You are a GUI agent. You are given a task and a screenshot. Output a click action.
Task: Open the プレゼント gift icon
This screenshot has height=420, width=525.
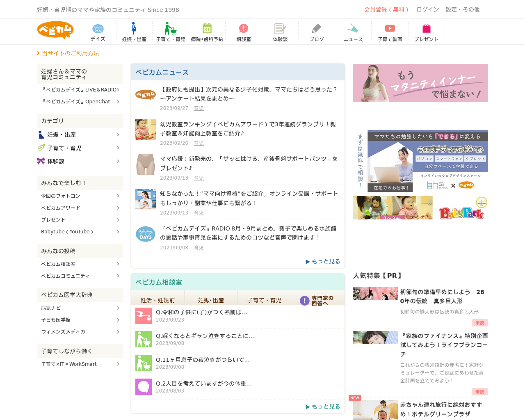(x=427, y=28)
